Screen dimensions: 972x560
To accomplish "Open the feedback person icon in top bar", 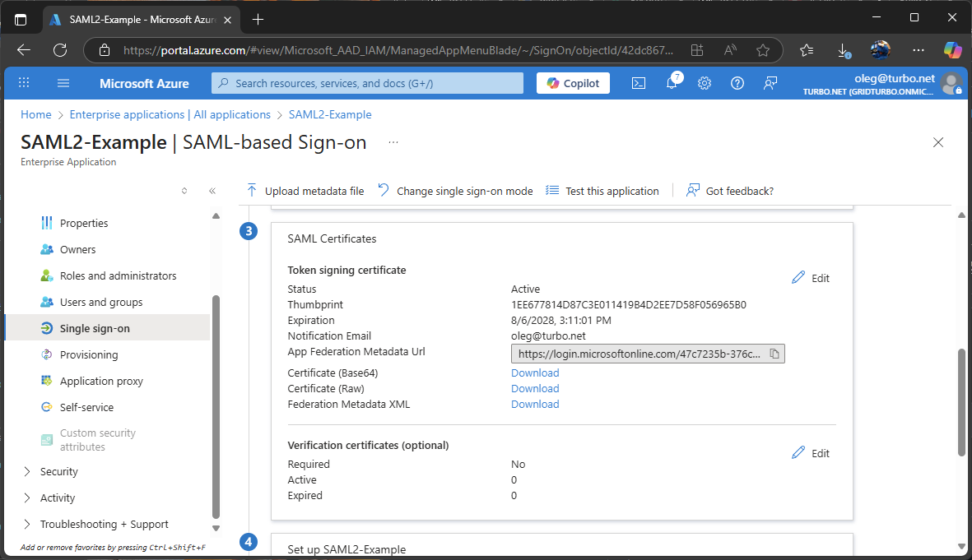I will click(770, 82).
